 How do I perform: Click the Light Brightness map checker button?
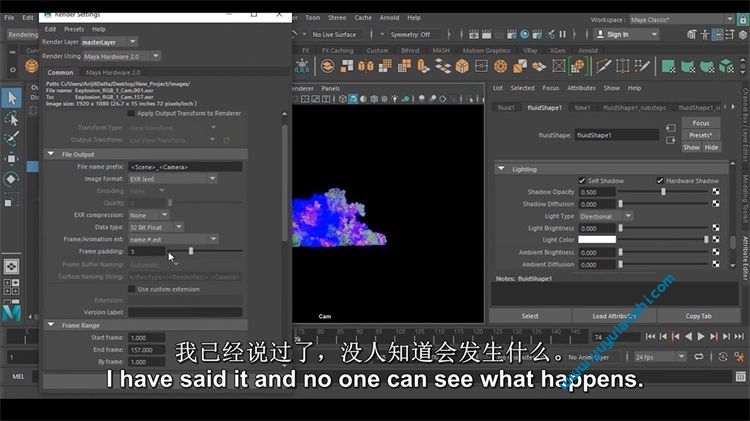point(716,228)
